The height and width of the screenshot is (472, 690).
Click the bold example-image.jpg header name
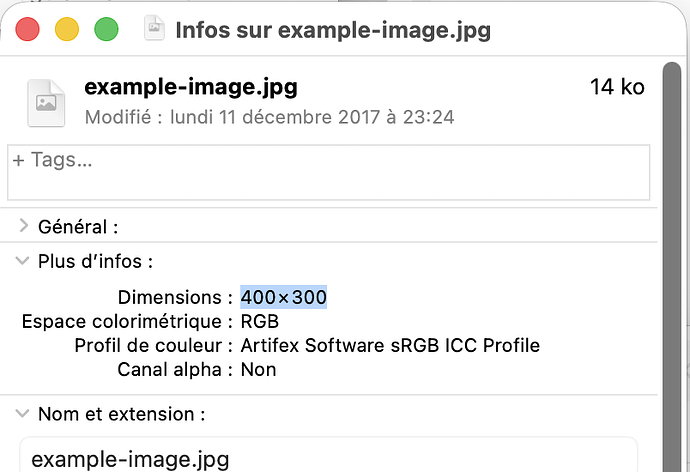pyautogui.click(x=191, y=87)
